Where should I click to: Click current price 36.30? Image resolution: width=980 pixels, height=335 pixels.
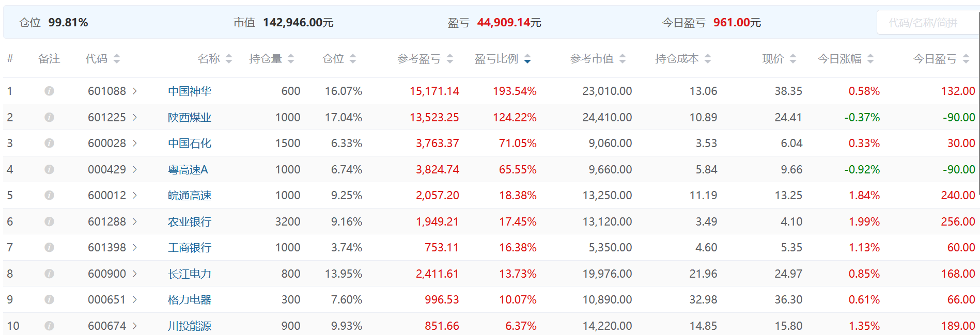pos(788,299)
